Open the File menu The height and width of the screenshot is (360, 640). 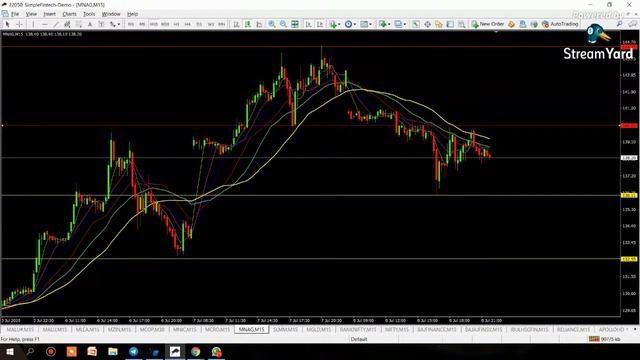pyautogui.click(x=15, y=14)
